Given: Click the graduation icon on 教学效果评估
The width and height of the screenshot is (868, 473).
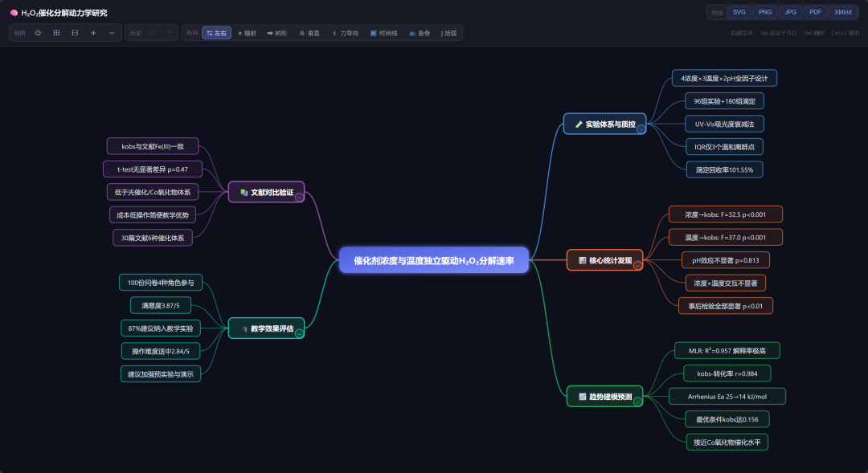Looking at the screenshot, I should (x=244, y=328).
